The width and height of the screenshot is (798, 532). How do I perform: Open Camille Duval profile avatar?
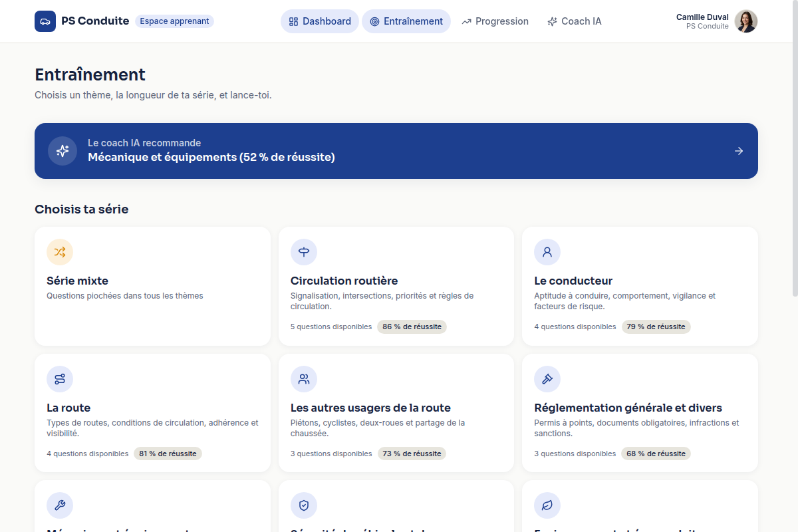(x=746, y=21)
